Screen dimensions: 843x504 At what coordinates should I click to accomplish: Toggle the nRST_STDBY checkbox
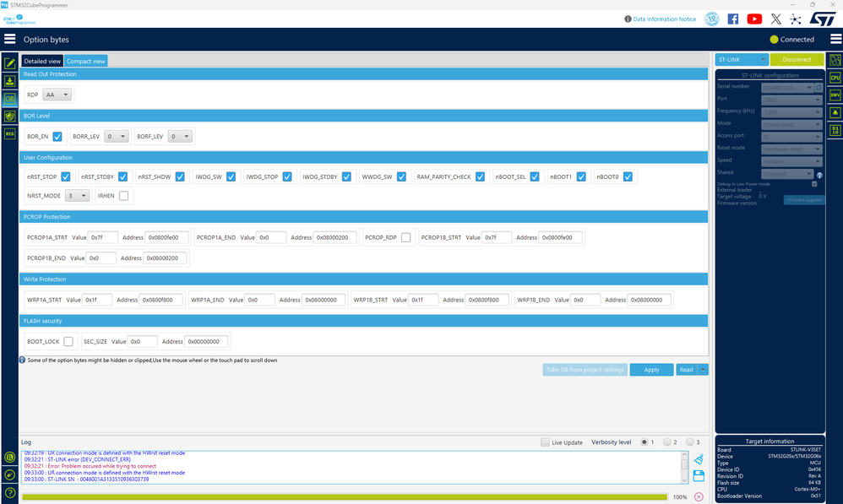(122, 176)
